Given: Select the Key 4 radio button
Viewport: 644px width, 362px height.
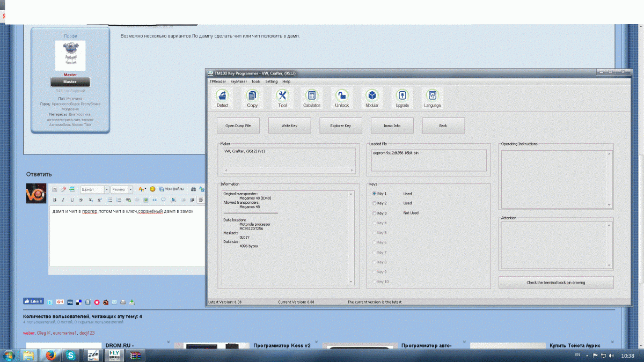Looking at the screenshot, I should pos(375,223).
